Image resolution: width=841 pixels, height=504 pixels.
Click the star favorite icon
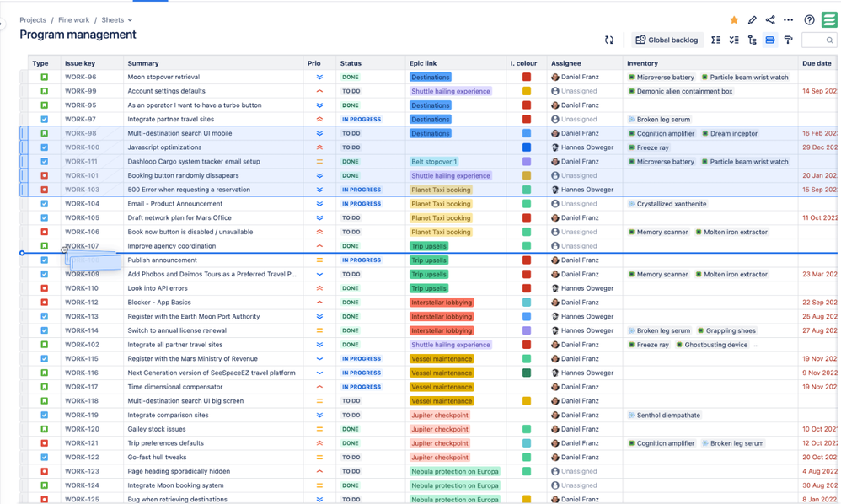[734, 20]
